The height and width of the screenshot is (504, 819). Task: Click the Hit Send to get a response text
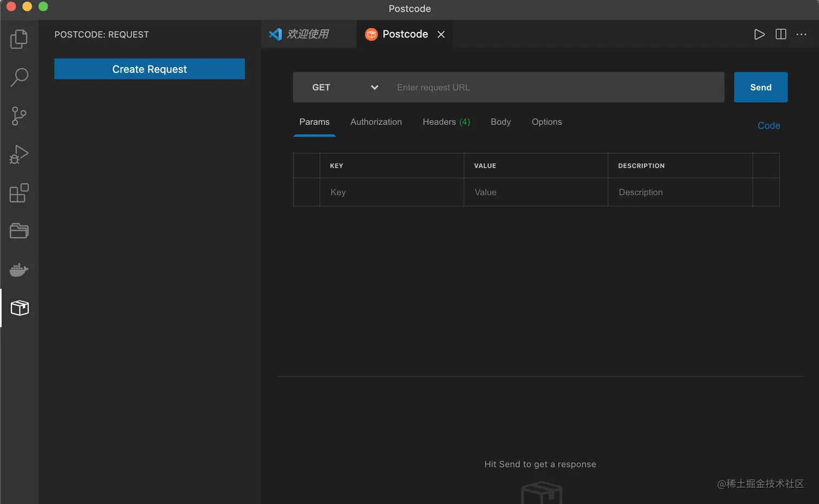540,464
